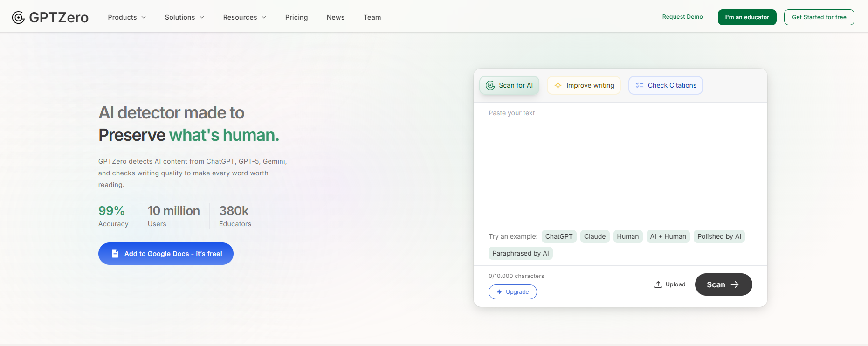This screenshot has width=868, height=346.
Task: Click the Check Citations checklist icon
Action: click(640, 85)
